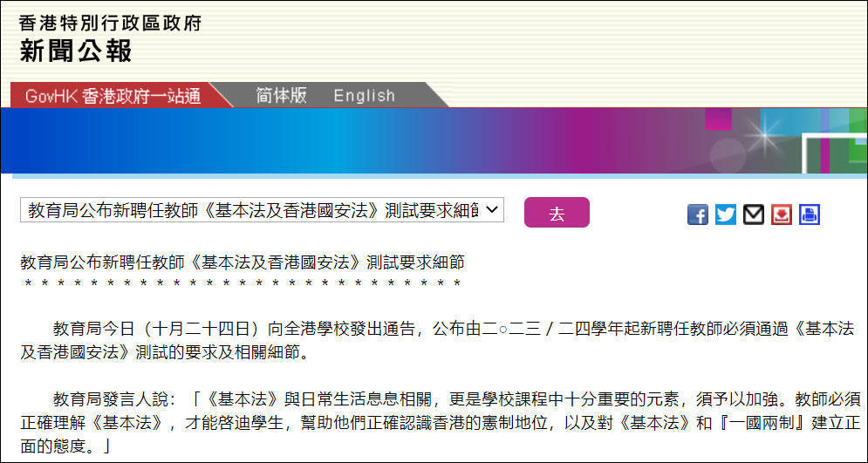Click the asterisk divider line under headline
This screenshot has width=868, height=463.
242,283
